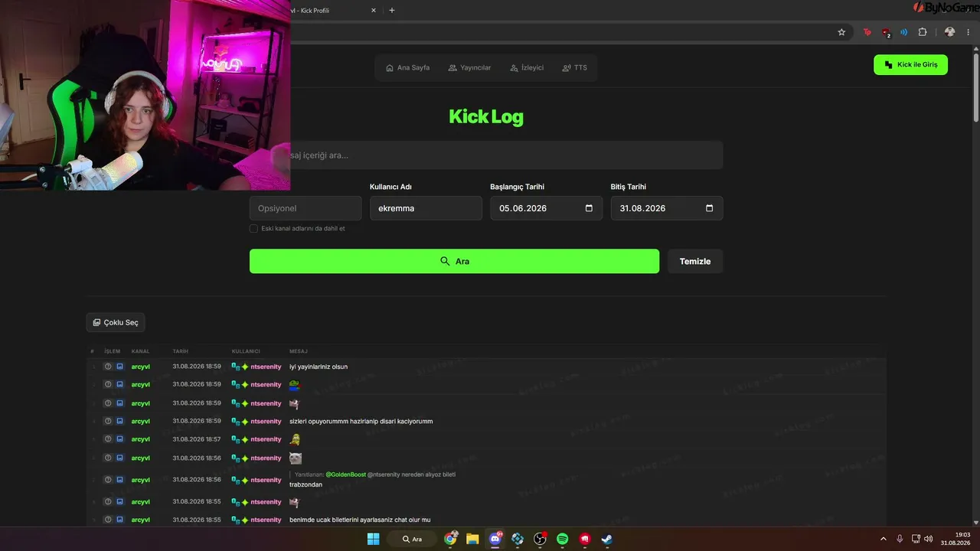Screen dimensions: 980x551
Task: Click the TARIH column header
Action: coord(180,351)
